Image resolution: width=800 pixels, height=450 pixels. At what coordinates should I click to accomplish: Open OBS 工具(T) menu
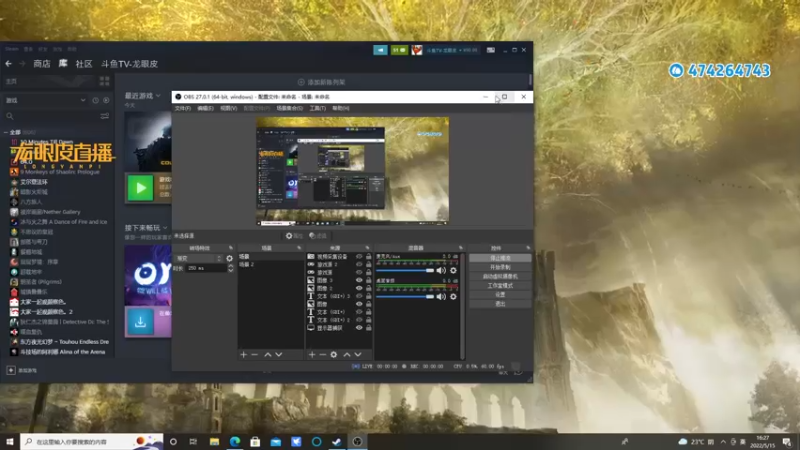click(317, 108)
